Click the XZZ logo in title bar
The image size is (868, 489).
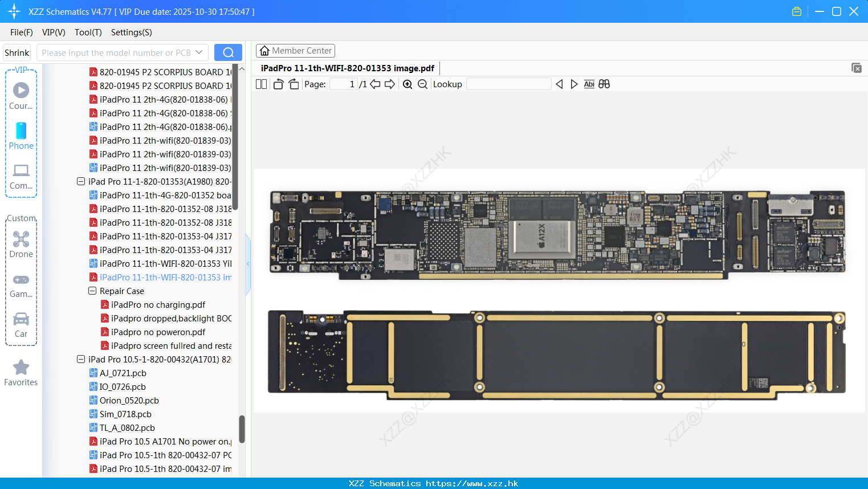[x=14, y=11]
